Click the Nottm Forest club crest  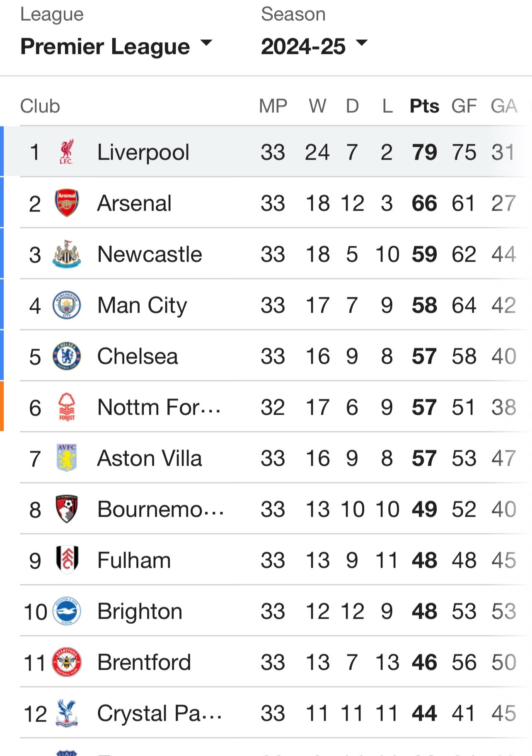[x=67, y=407]
